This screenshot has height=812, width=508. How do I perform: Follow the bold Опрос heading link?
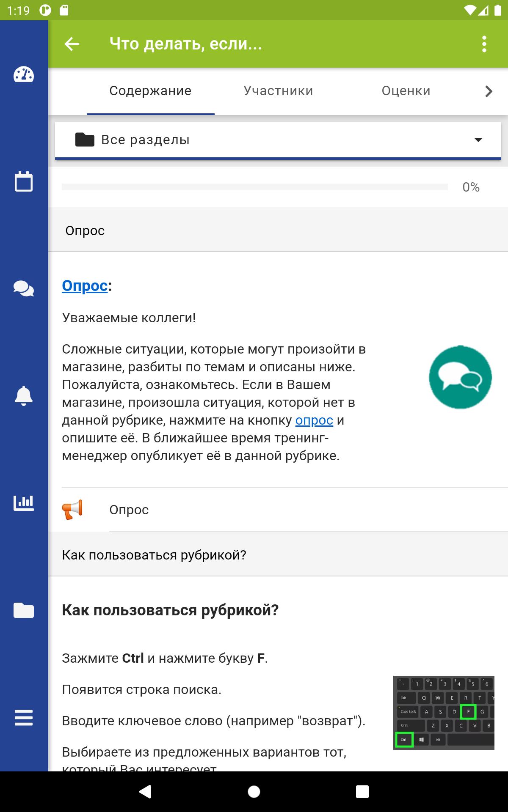(85, 286)
